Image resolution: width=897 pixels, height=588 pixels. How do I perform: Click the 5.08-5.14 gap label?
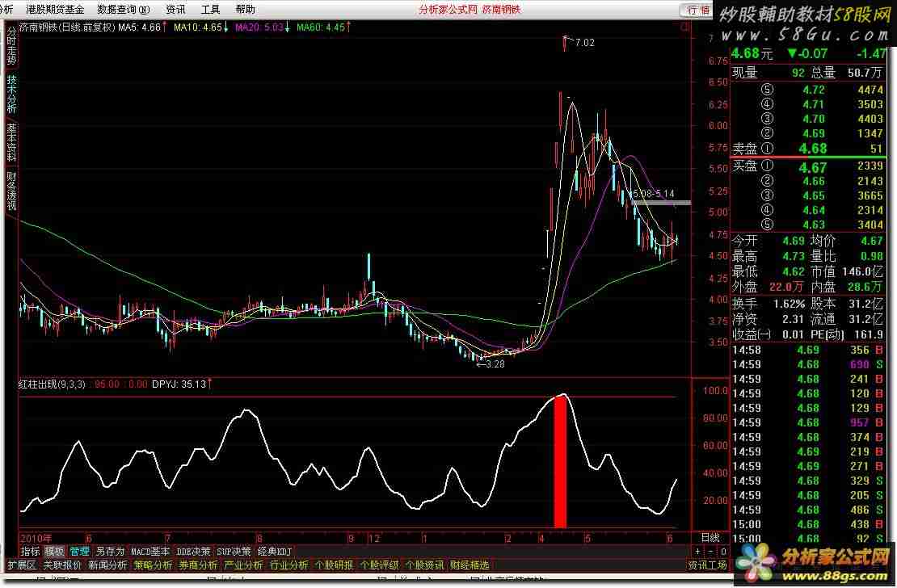point(653,194)
